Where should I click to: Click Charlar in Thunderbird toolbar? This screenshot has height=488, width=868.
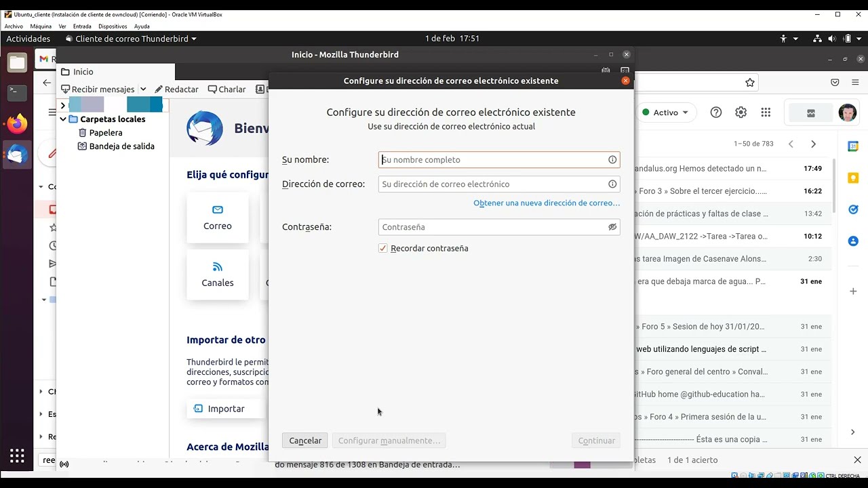[226, 89]
